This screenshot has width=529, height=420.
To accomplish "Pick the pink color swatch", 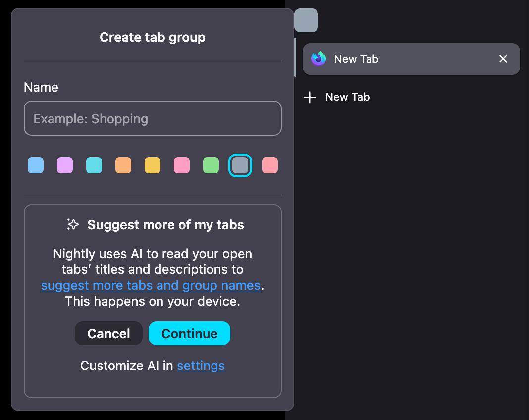I will point(182,165).
